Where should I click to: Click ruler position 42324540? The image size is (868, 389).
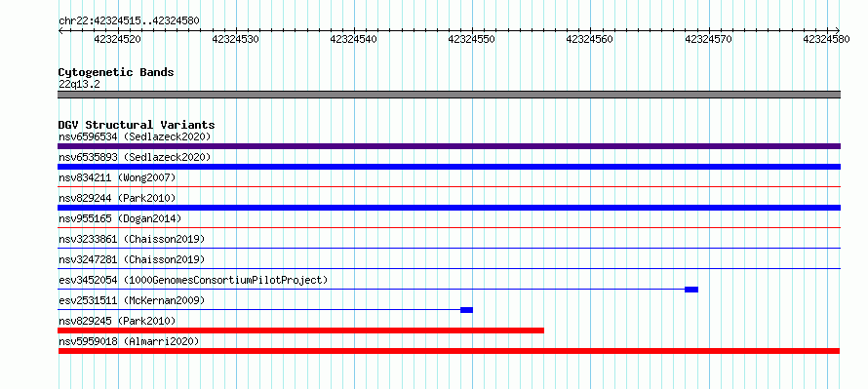coord(354,39)
